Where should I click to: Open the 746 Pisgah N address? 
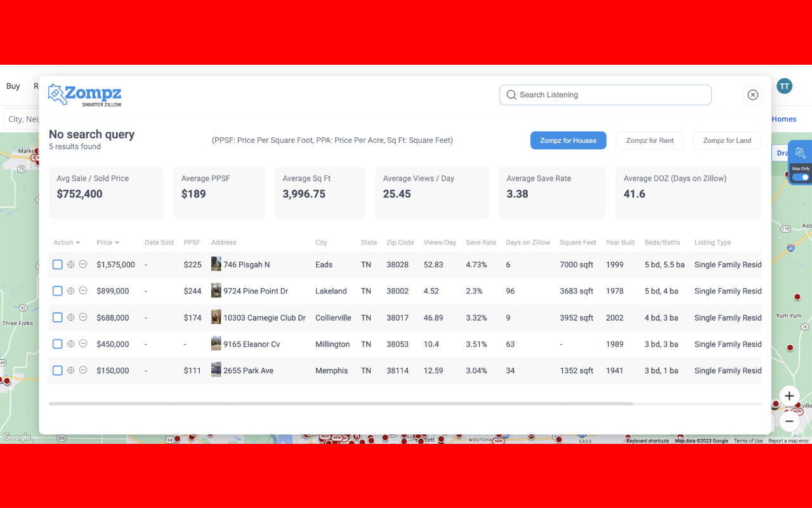pyautogui.click(x=247, y=265)
